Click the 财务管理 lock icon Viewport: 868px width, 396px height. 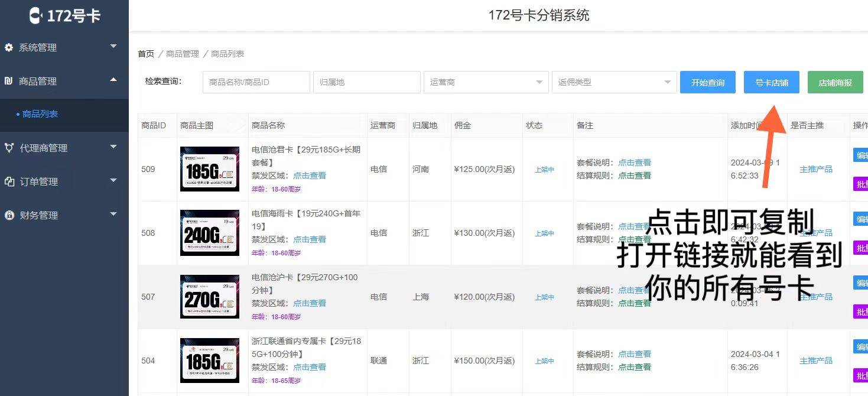pos(9,215)
